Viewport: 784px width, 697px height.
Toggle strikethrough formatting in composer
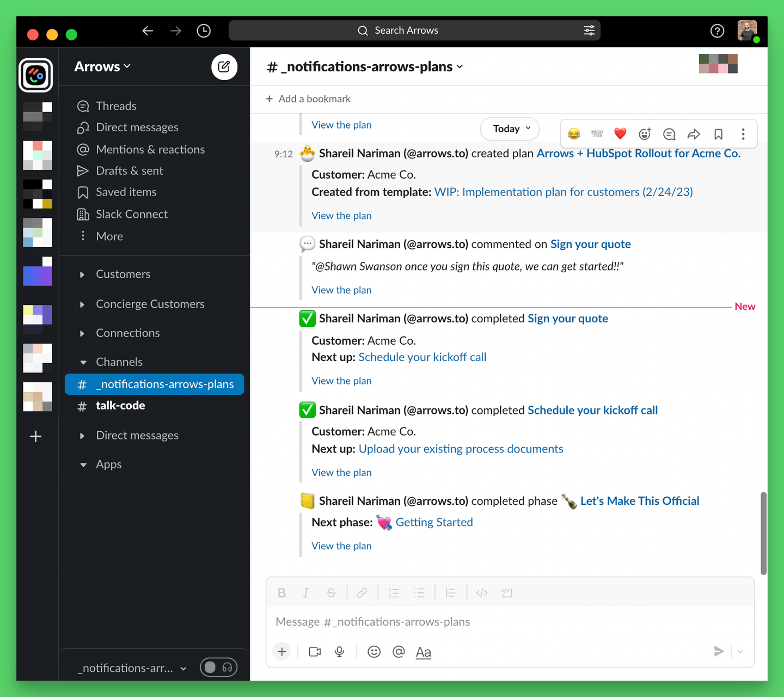[331, 593]
